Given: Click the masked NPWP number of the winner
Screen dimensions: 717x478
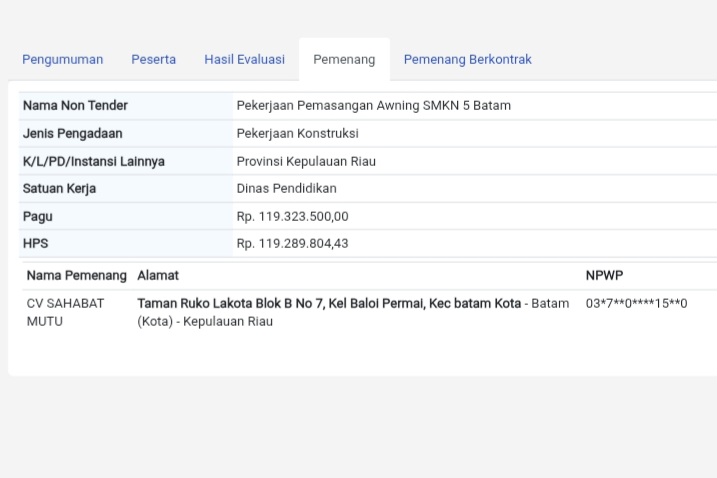Looking at the screenshot, I should [x=636, y=303].
